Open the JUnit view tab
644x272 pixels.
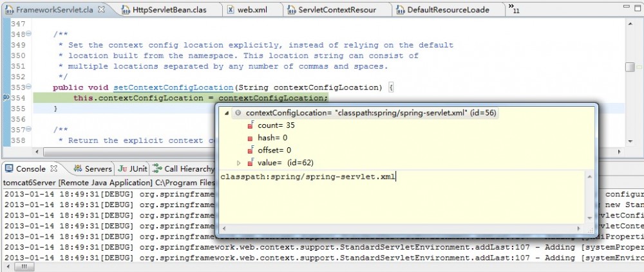click(x=132, y=168)
